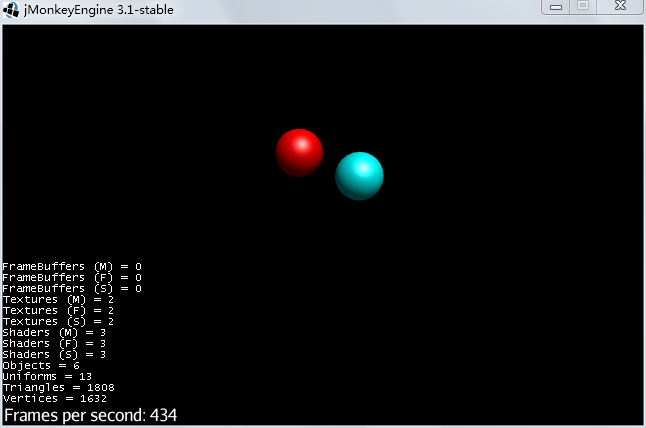646x428 pixels.
Task: Click the 'Textures (S) = 2' stat line
Action: [58, 322]
